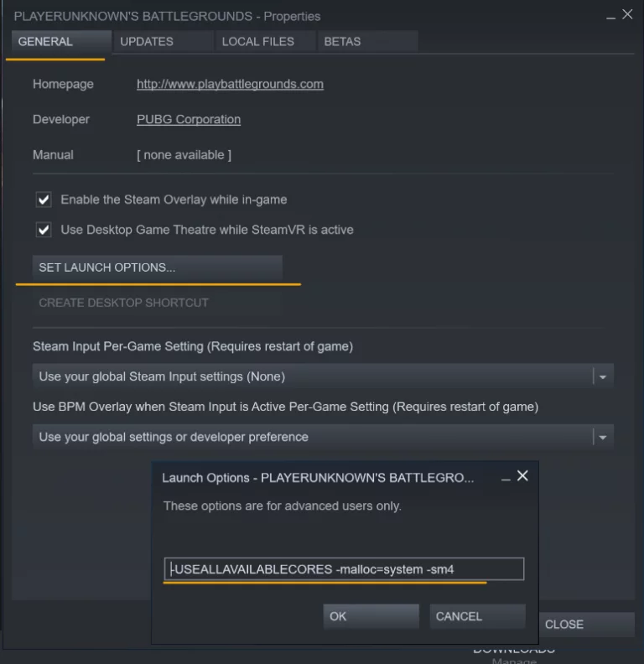
Task: Expand the BPM Overlay setting dropdown arrow
Action: point(602,437)
